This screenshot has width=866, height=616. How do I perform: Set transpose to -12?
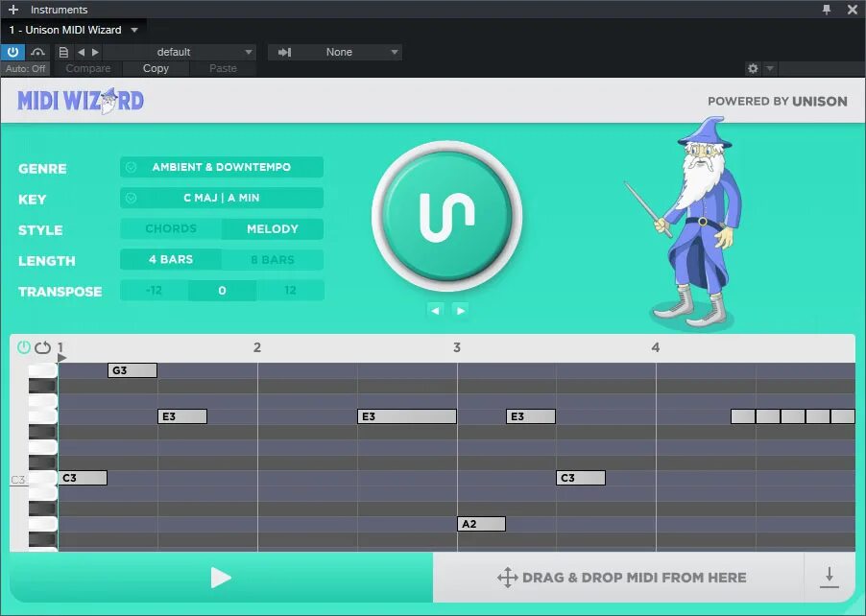click(x=154, y=291)
